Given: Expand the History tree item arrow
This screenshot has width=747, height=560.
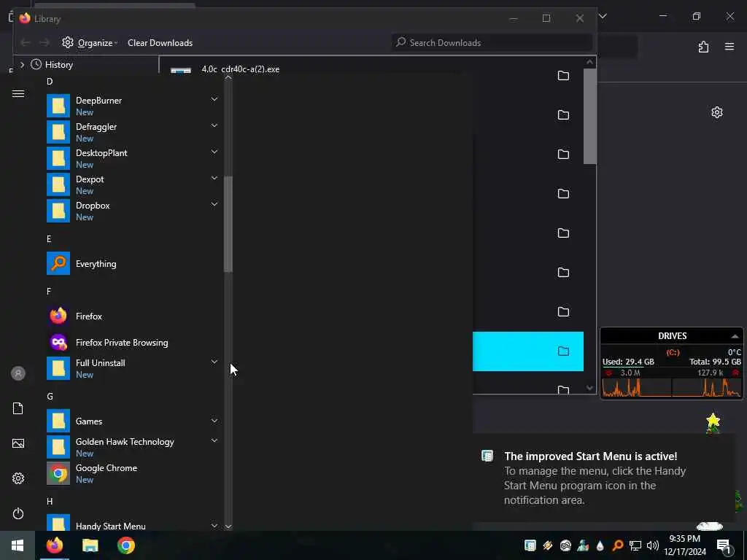Looking at the screenshot, I should point(22,64).
